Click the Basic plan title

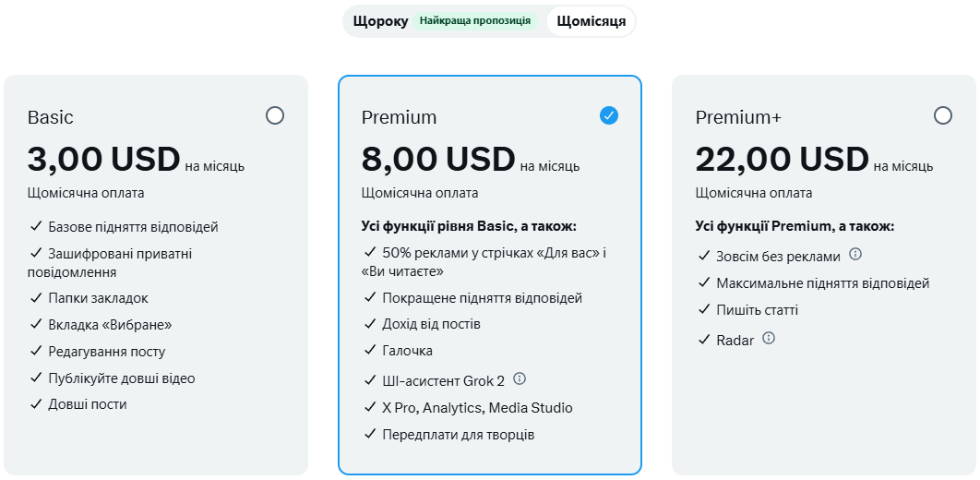[x=51, y=117]
